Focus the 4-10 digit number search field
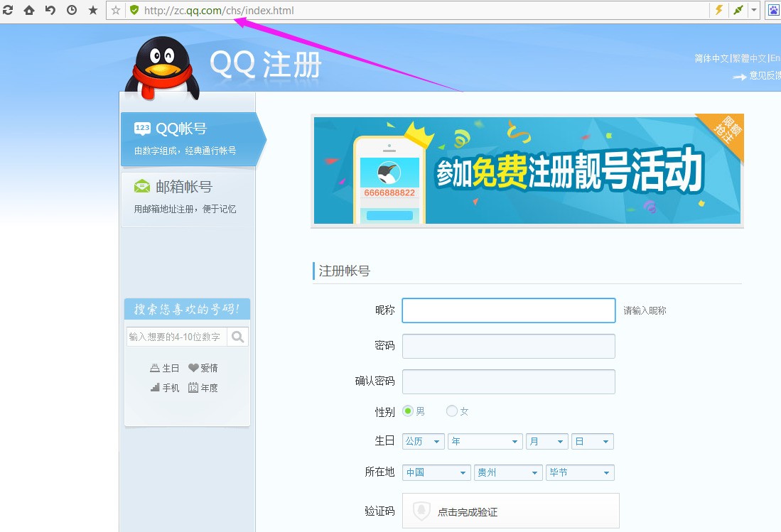781x532 pixels. click(x=177, y=337)
